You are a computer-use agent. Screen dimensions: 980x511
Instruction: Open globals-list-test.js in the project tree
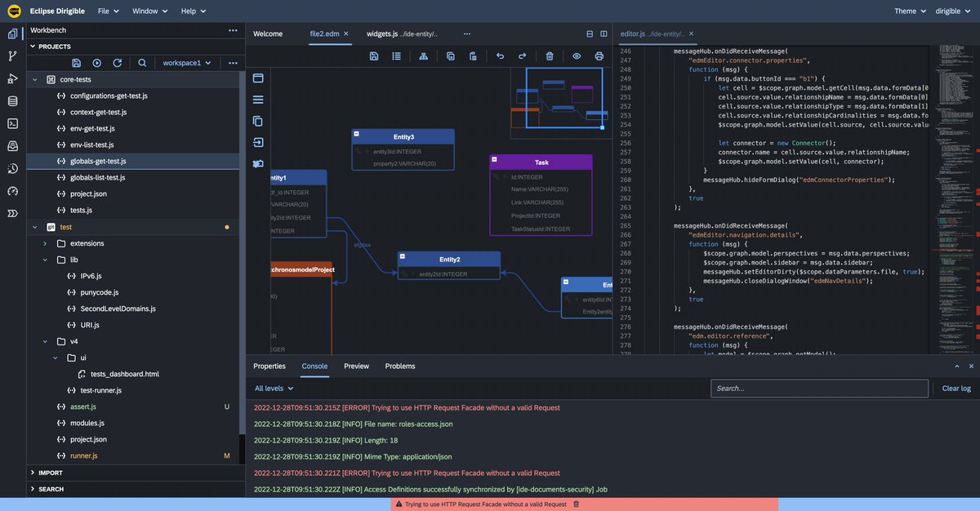pyautogui.click(x=97, y=177)
